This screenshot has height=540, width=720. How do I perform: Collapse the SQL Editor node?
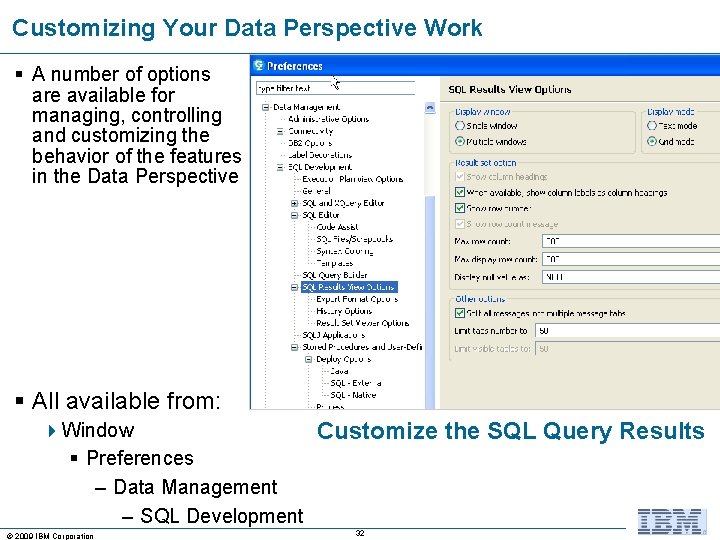point(294,215)
